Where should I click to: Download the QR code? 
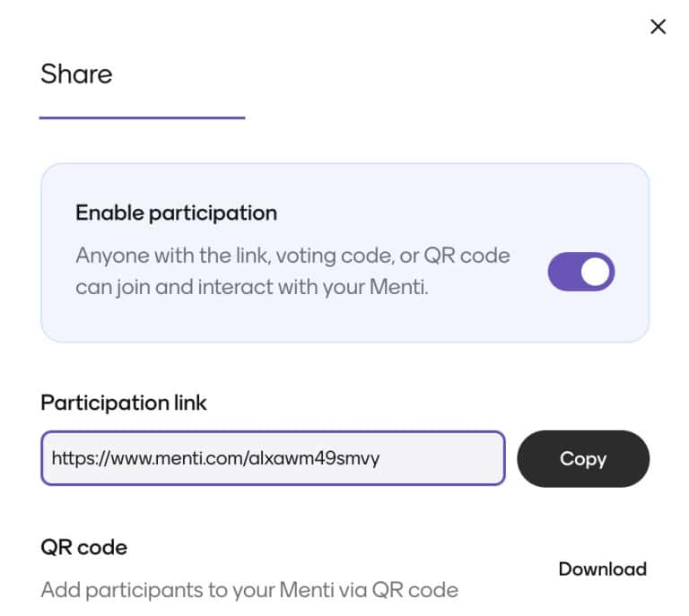602,568
